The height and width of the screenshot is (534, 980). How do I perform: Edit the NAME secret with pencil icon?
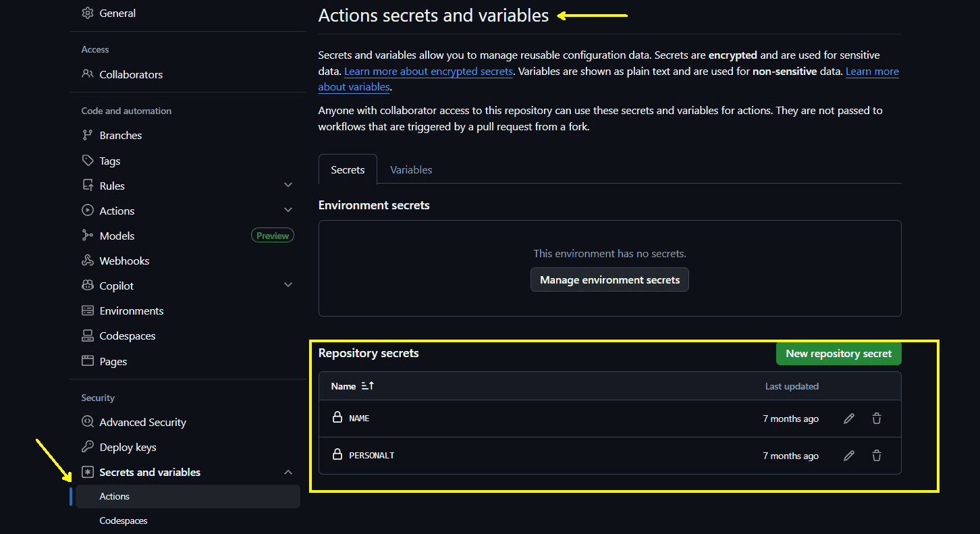click(849, 419)
